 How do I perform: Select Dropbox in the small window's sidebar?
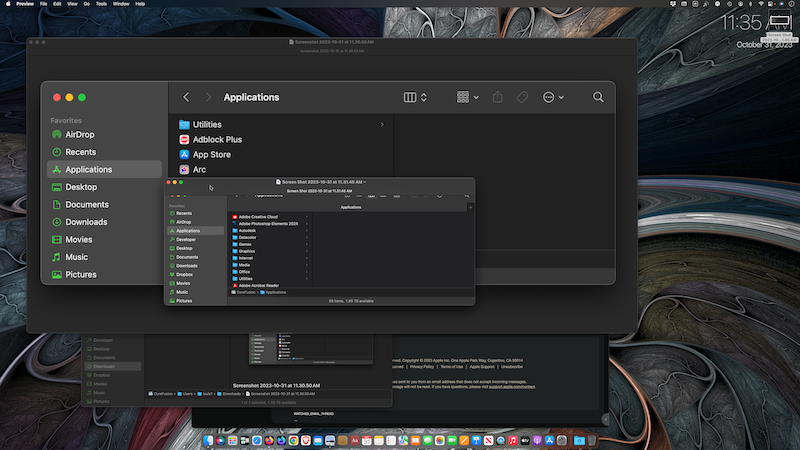[x=185, y=274]
